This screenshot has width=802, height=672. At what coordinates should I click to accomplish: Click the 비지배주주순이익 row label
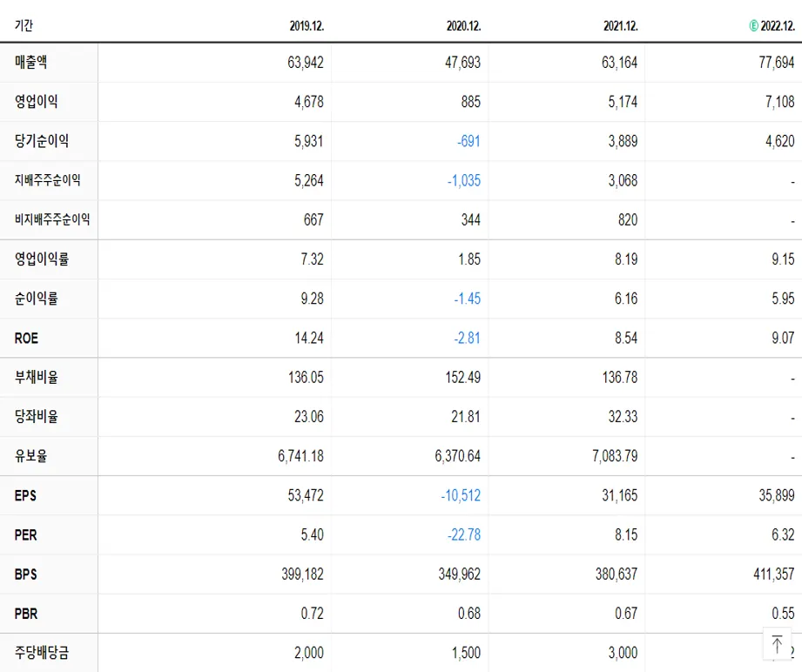point(52,219)
